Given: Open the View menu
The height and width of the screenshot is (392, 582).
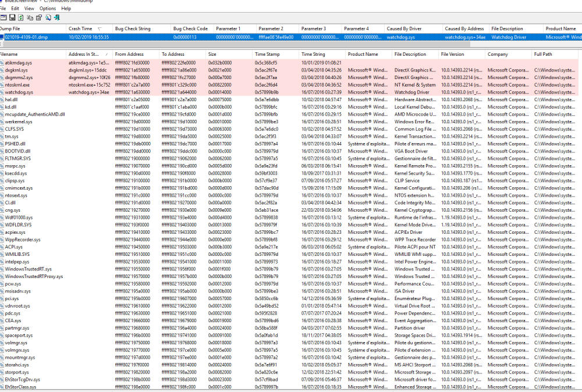Looking at the screenshot, I should pyautogui.click(x=29, y=9).
